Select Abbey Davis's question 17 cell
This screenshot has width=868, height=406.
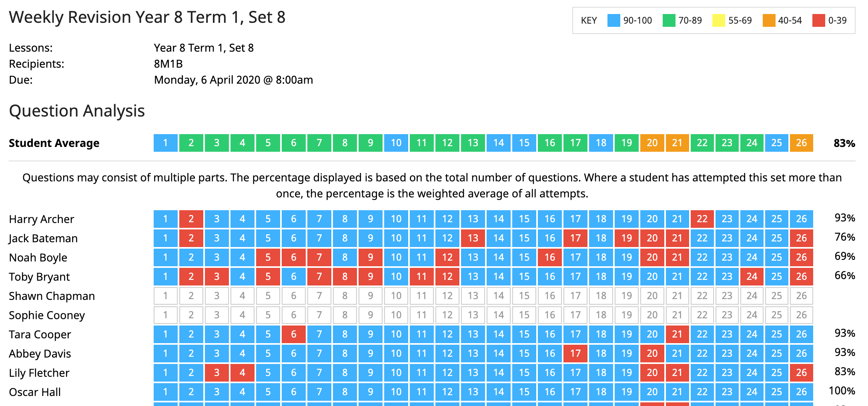point(575,354)
